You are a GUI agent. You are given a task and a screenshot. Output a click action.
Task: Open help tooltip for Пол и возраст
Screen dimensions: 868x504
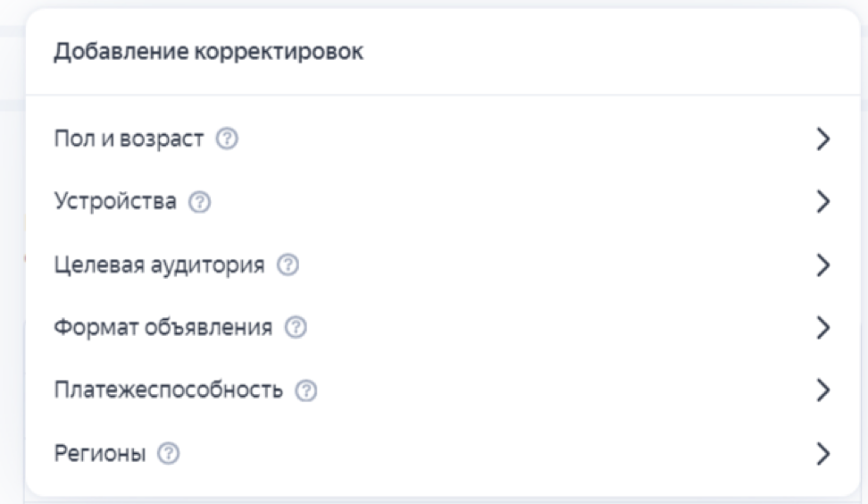click(x=227, y=139)
